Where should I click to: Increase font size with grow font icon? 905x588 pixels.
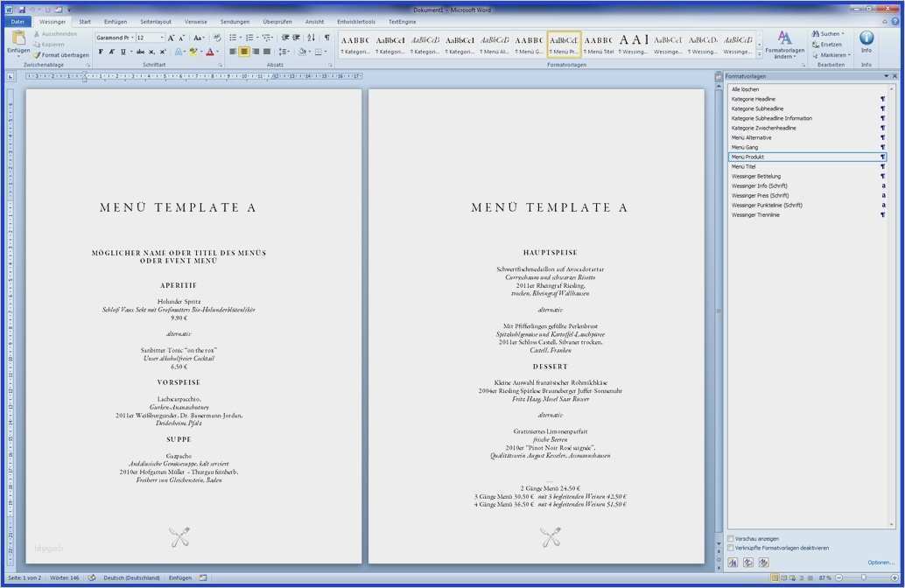click(171, 38)
